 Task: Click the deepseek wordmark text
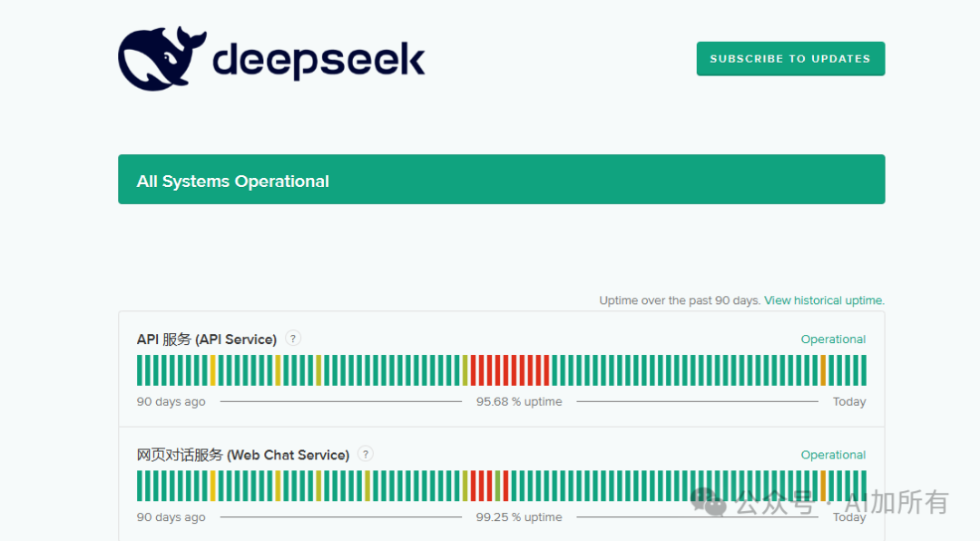pos(318,60)
